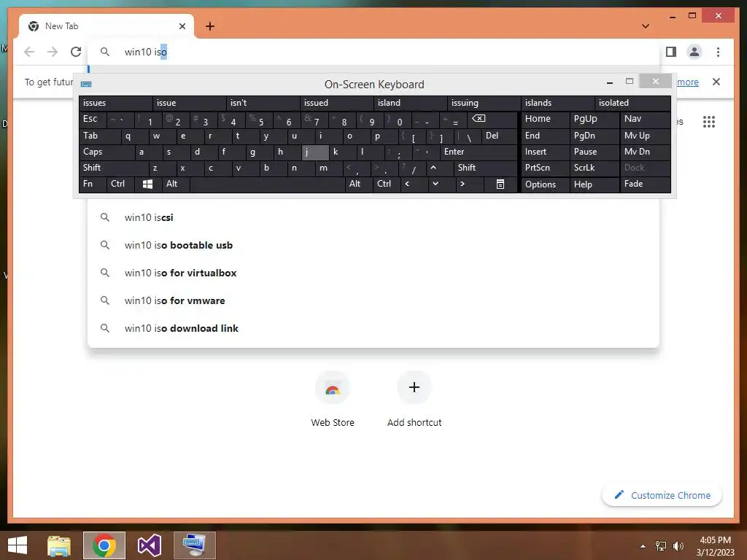The width and height of the screenshot is (747, 560).
Task: Choose suggestion 'win10 iscsi'
Action: [373, 217]
